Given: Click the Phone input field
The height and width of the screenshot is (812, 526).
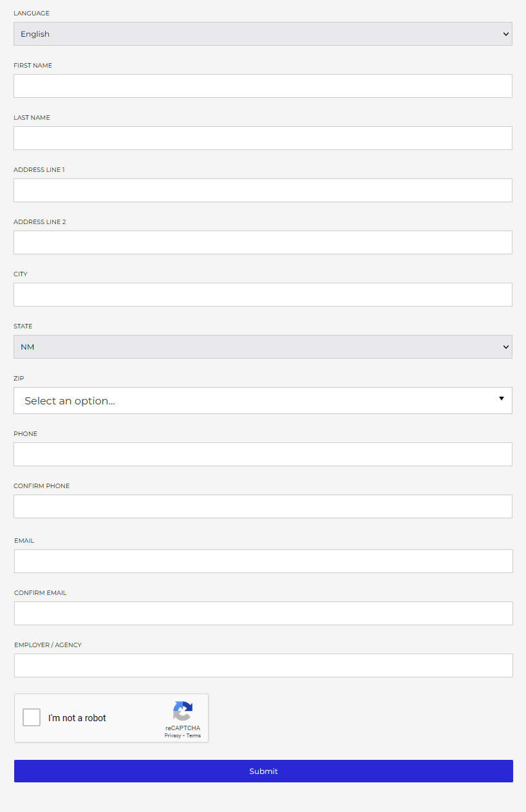Looking at the screenshot, I should click(x=263, y=454).
